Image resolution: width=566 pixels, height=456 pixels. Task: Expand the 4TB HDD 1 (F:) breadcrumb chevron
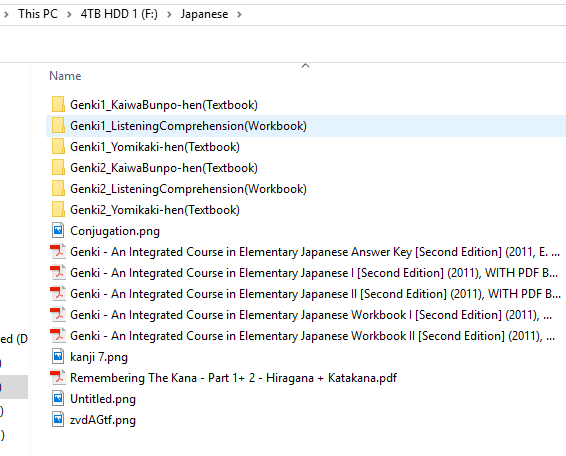(169, 14)
